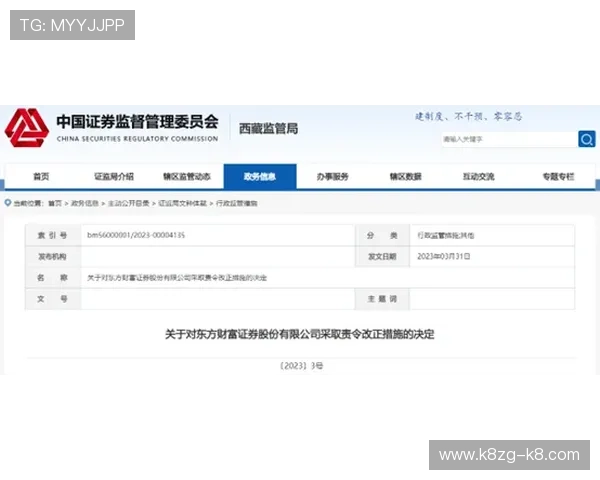This screenshot has height=480, width=600.
Task: Follow the 证监局文种体裁 breadcrumb link
Action: click(x=182, y=203)
